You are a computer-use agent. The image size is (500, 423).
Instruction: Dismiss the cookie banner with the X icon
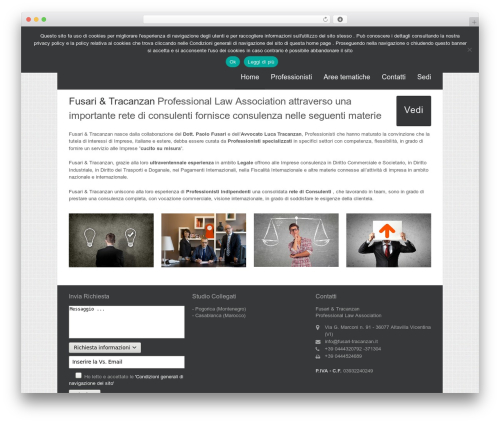469,50
